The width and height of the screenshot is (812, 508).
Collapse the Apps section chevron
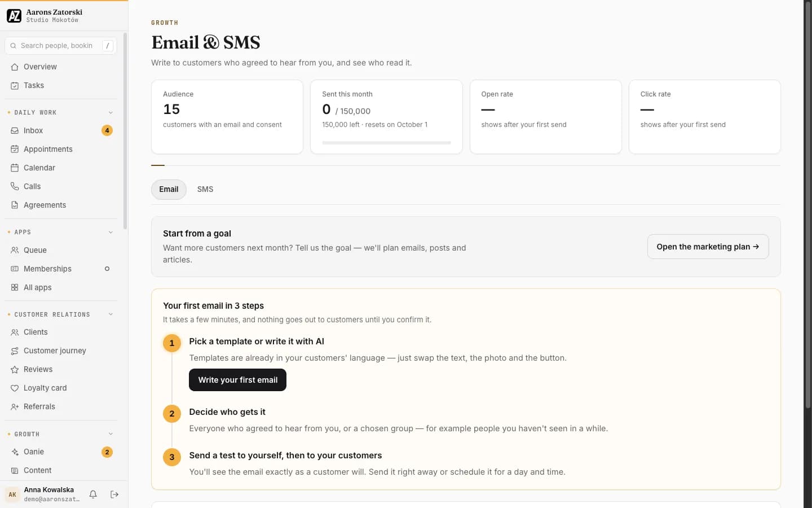111,232
